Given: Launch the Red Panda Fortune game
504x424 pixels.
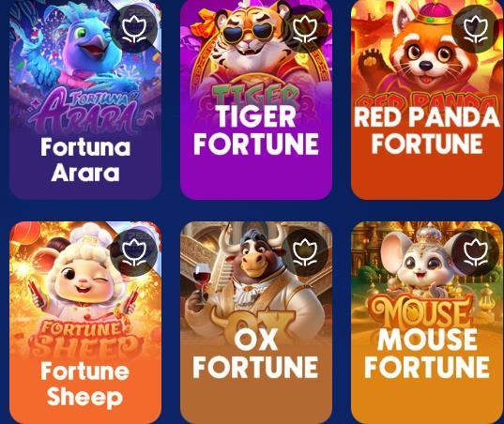Looking at the screenshot, I should [427, 99].
